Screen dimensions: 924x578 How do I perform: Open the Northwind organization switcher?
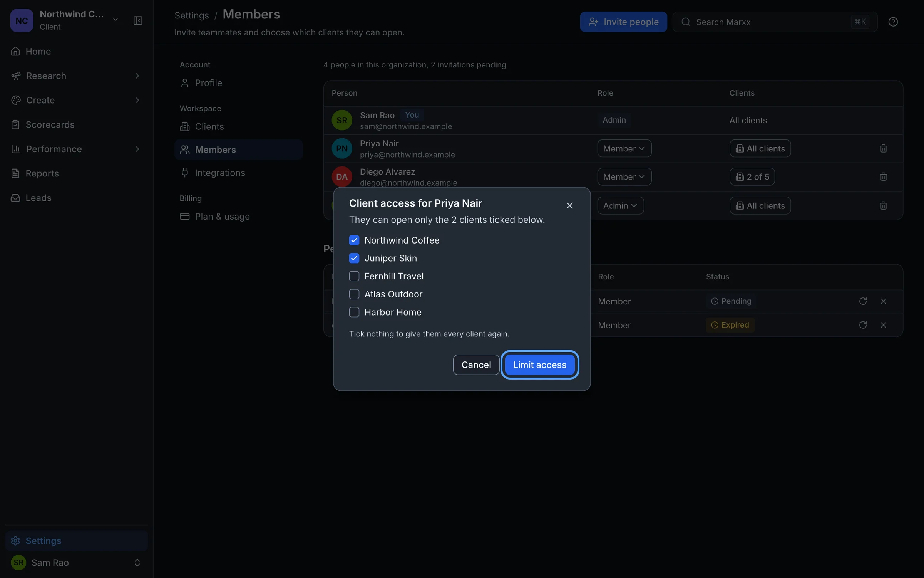pos(65,20)
